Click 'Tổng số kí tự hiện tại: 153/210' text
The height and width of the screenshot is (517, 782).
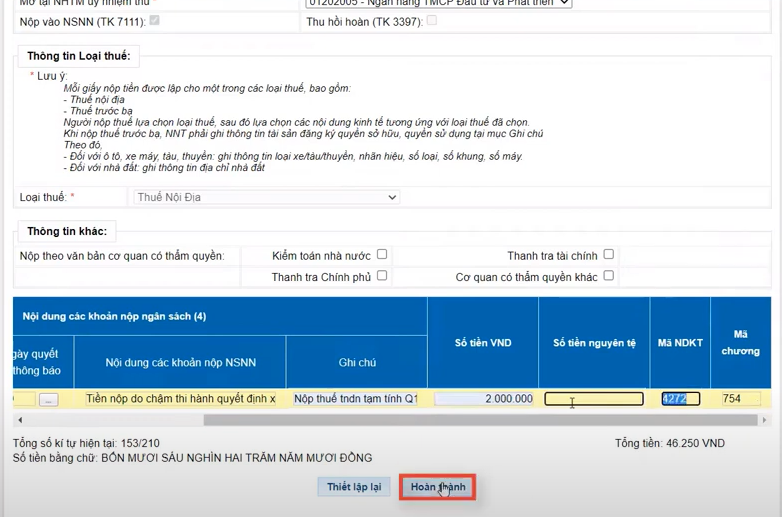pyautogui.click(x=86, y=443)
